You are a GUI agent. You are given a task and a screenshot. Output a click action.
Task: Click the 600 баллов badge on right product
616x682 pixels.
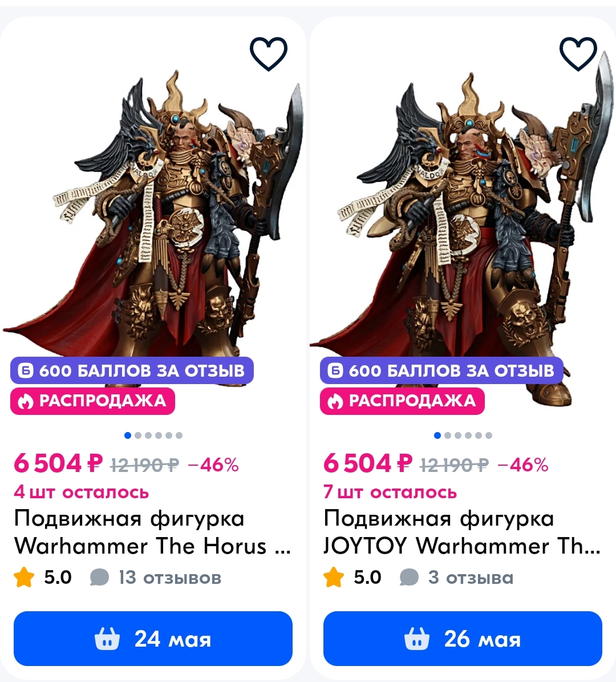coord(441,370)
